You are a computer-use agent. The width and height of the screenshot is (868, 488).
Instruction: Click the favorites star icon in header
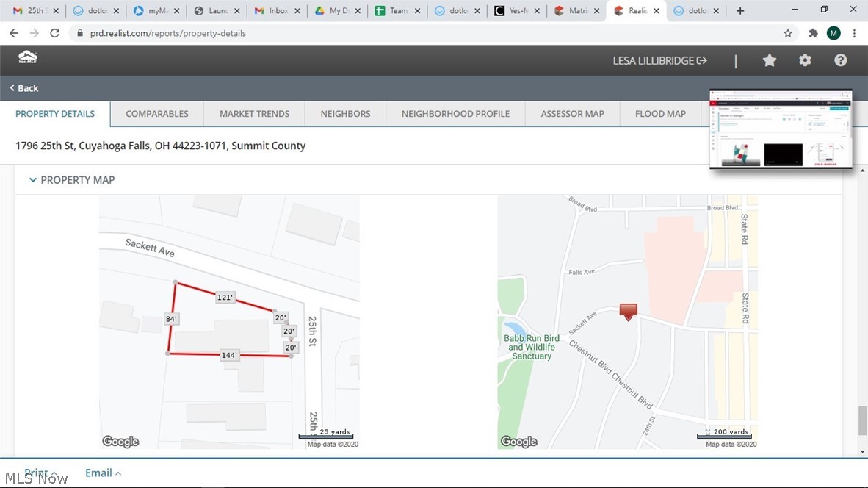770,60
